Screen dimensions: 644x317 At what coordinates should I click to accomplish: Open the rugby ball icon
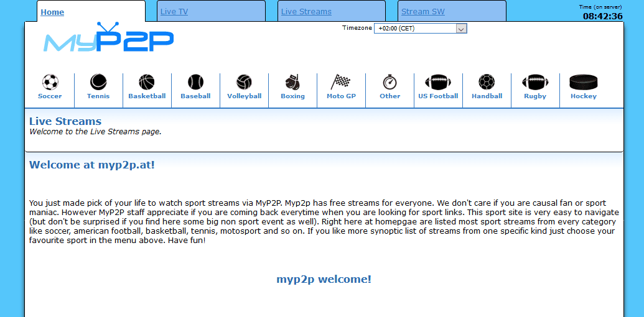click(x=535, y=82)
